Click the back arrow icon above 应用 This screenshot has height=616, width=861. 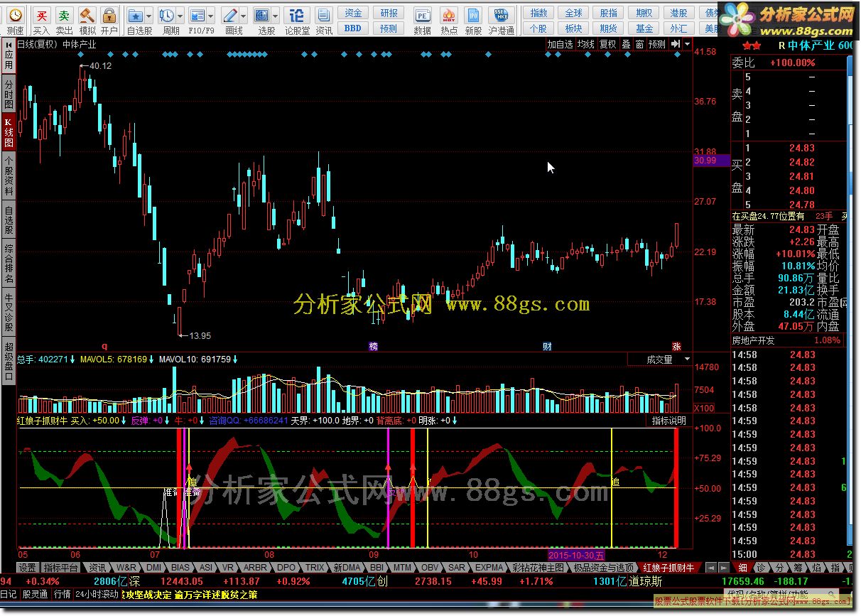[9, 44]
